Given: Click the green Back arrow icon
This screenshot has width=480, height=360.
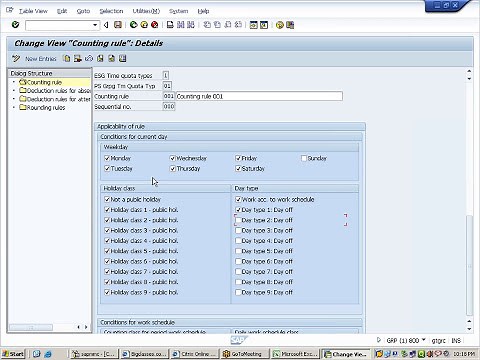Looking at the screenshot, I should click(133, 25).
